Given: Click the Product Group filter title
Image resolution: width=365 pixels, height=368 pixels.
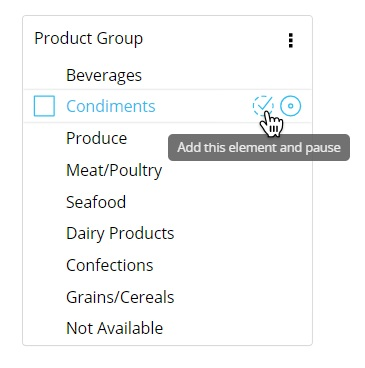Looking at the screenshot, I should 89,38.
